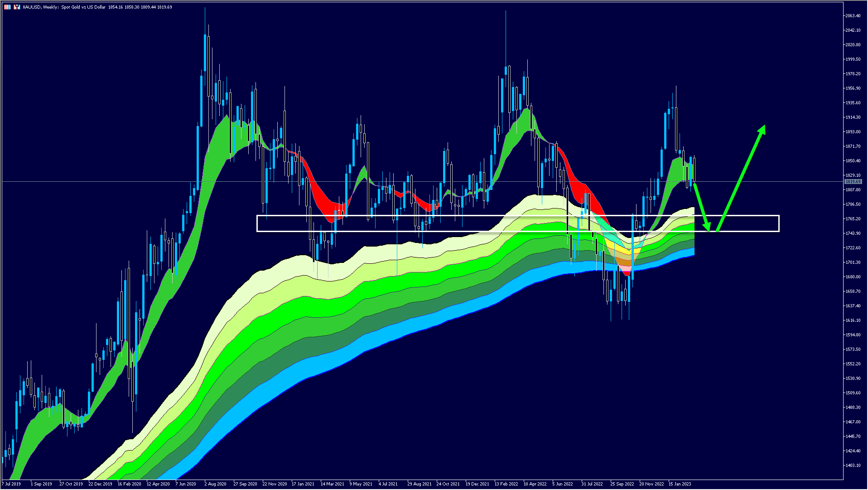The width and height of the screenshot is (868, 490).
Task: Click the 1999.50 price scale label
Action: tap(853, 59)
